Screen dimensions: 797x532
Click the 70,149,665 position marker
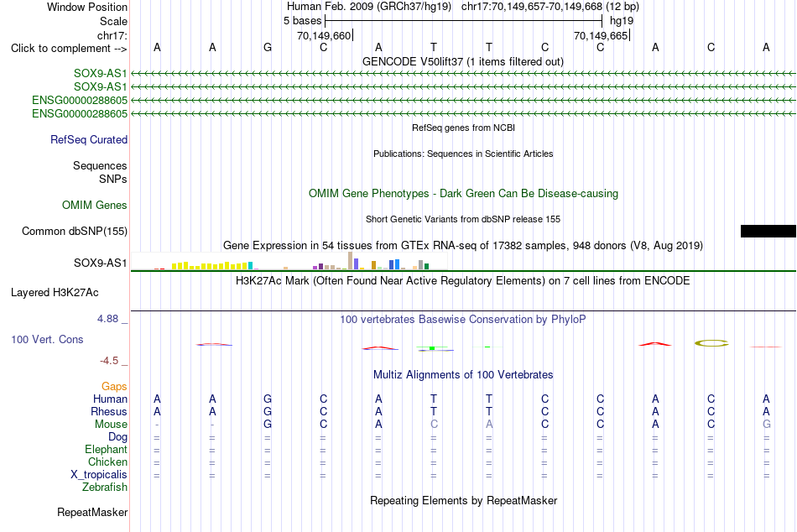pyautogui.click(x=601, y=35)
